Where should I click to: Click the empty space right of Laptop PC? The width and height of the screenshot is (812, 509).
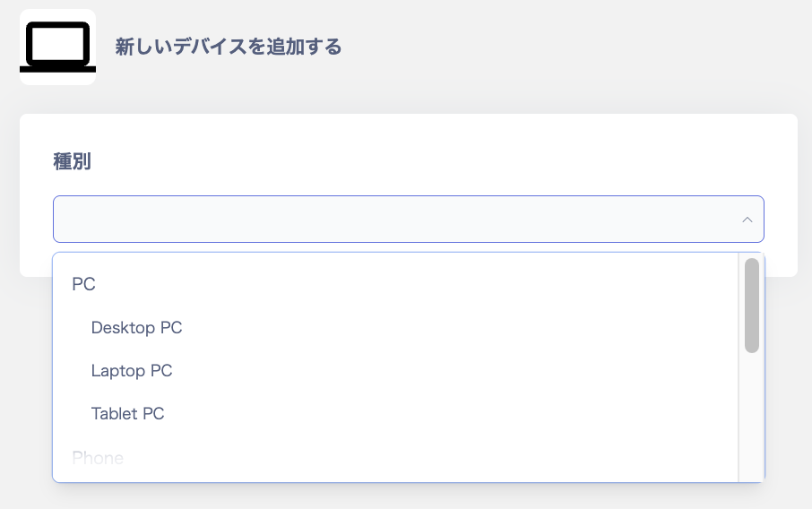click(448, 371)
